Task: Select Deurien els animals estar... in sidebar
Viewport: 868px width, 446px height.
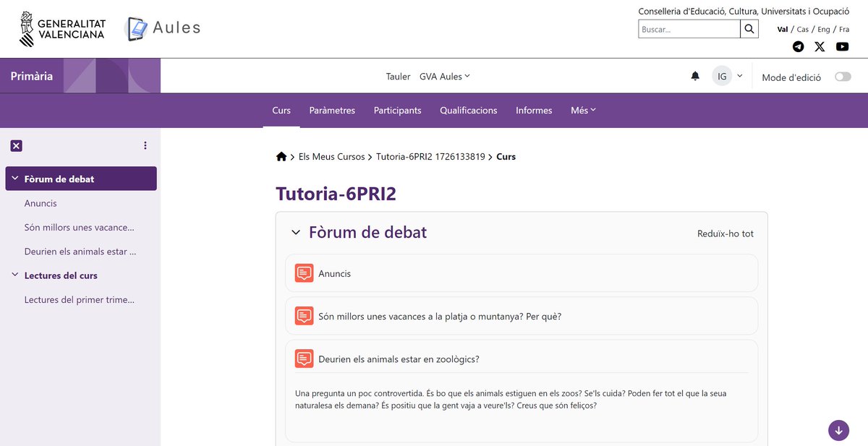Action: coord(80,252)
